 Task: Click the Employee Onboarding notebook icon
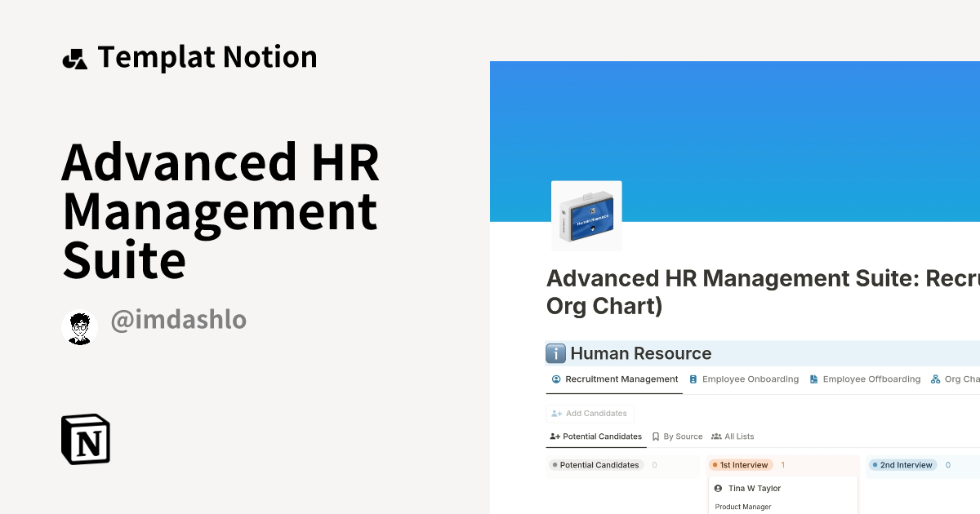point(693,379)
